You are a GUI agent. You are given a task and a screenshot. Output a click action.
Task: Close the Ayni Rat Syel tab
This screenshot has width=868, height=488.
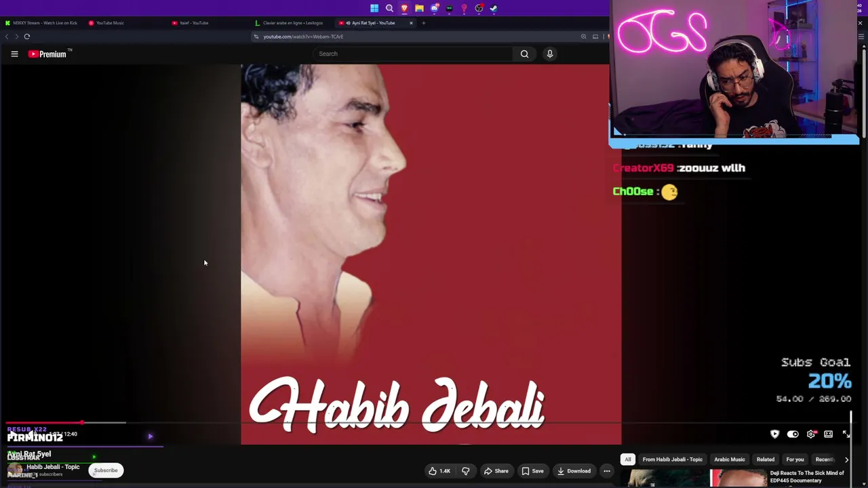point(411,23)
